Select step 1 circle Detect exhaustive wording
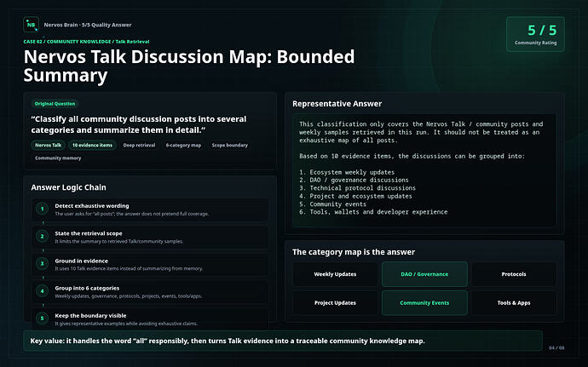 [42, 209]
